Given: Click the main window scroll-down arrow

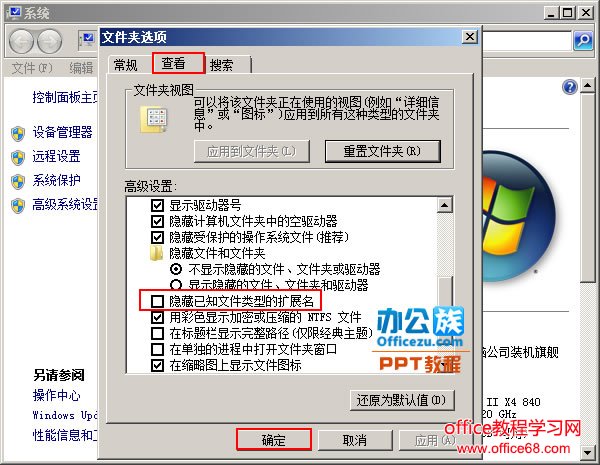Looking at the screenshot, I should (588, 452).
